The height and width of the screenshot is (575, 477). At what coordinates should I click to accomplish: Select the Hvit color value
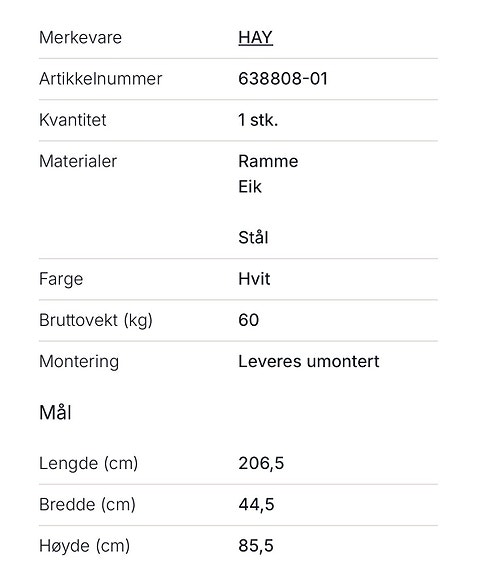(254, 279)
